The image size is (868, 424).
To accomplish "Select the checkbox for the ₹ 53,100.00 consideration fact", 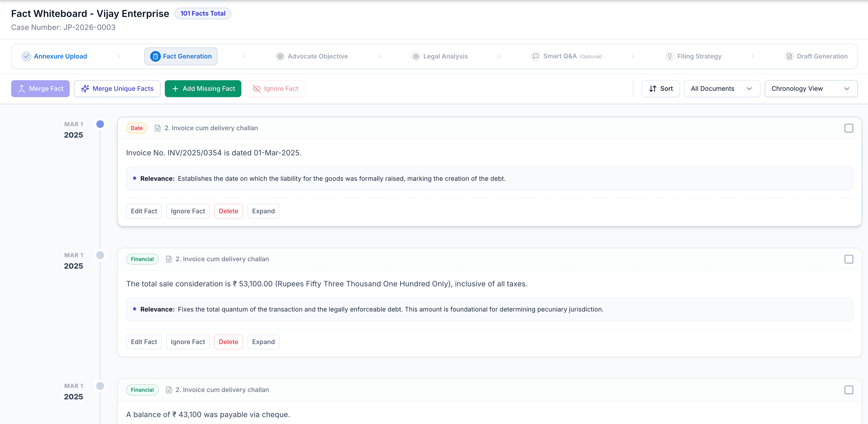I will pos(848,259).
